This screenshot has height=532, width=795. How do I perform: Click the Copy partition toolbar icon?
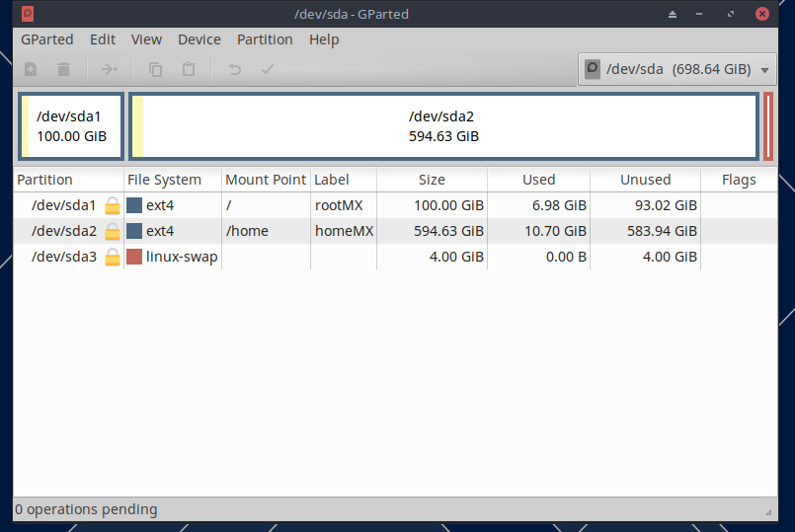[155, 69]
